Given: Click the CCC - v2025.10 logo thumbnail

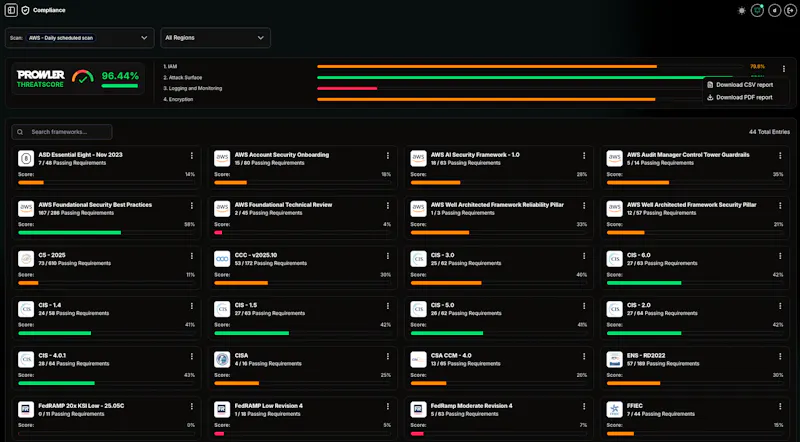Looking at the screenshot, I should (x=222, y=259).
